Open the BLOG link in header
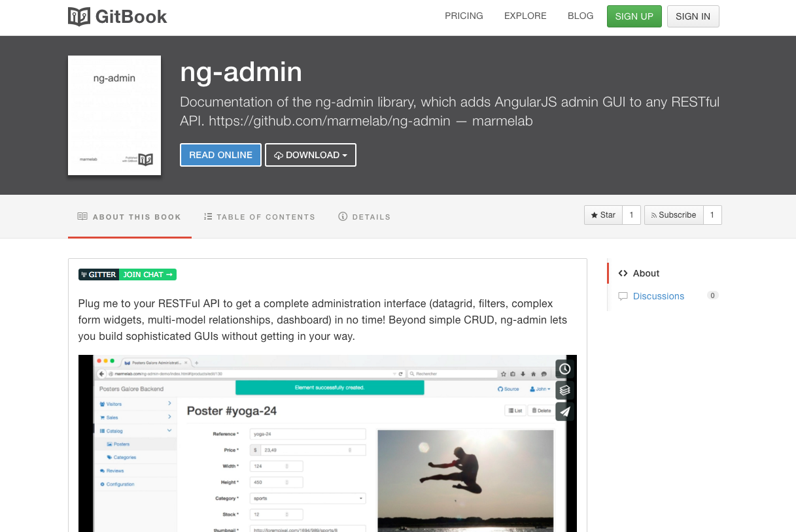Image resolution: width=796 pixels, height=532 pixels. click(x=580, y=16)
